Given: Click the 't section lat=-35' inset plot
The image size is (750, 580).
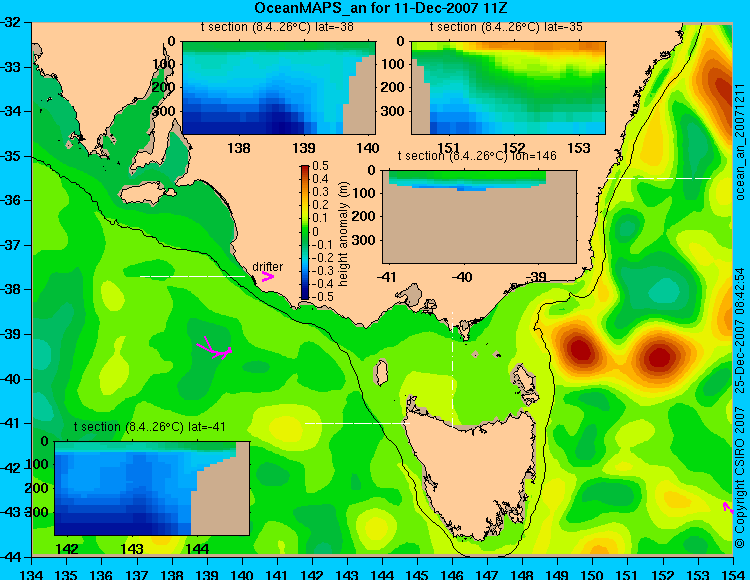Looking at the screenshot, I should click(x=508, y=88).
